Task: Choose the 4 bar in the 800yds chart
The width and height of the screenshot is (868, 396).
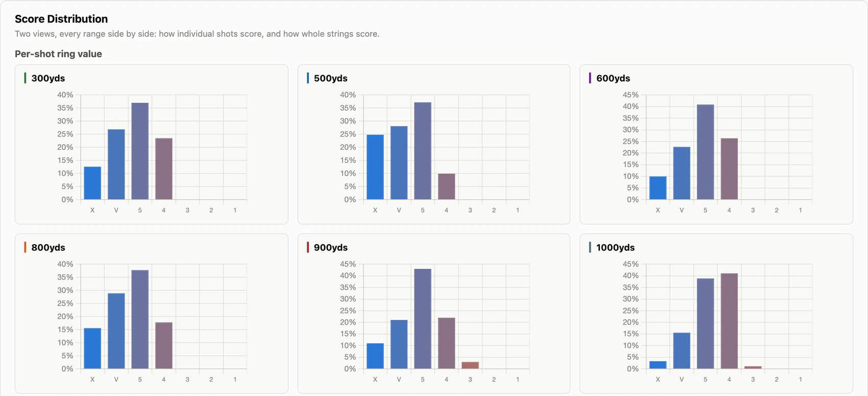Action: [x=164, y=345]
